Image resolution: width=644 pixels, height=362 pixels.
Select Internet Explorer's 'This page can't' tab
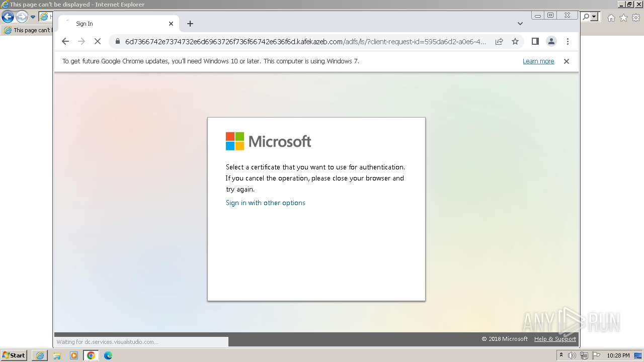tap(28, 30)
